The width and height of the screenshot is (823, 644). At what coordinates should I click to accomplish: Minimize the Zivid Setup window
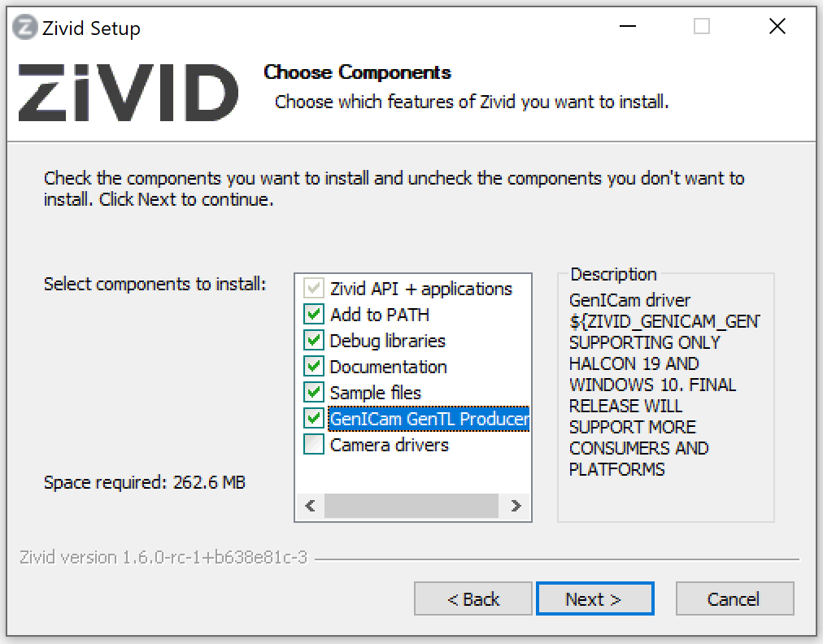coord(627,27)
